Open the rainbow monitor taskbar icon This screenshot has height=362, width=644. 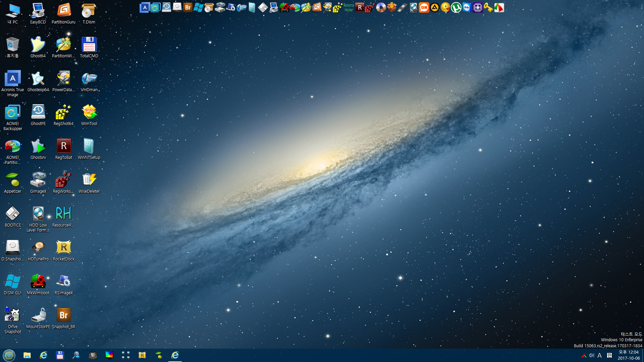tap(109, 355)
